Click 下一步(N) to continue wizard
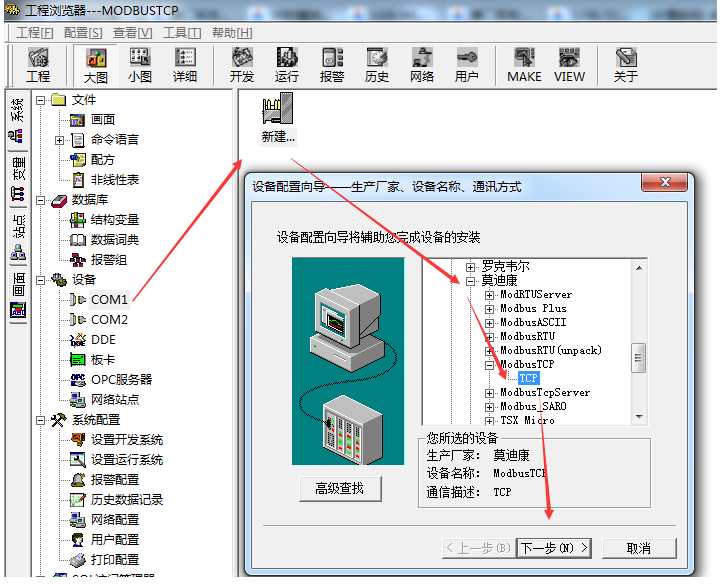 (x=554, y=548)
